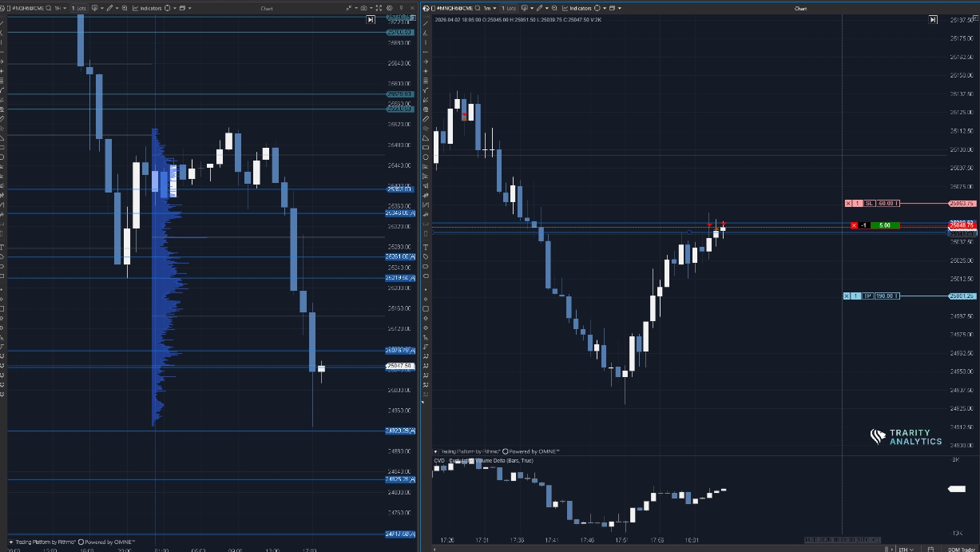Cancel the SL stop-loss order
Image resolution: width=980 pixels, height=552 pixels.
coord(848,204)
